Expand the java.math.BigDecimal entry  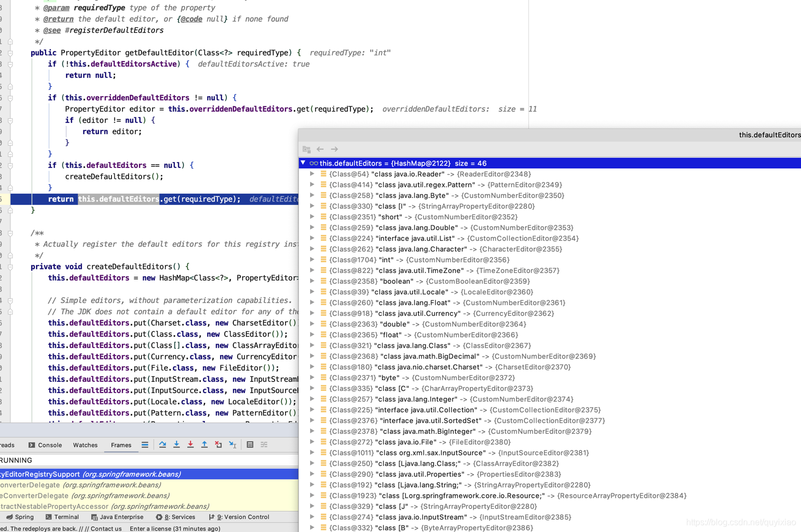point(312,356)
